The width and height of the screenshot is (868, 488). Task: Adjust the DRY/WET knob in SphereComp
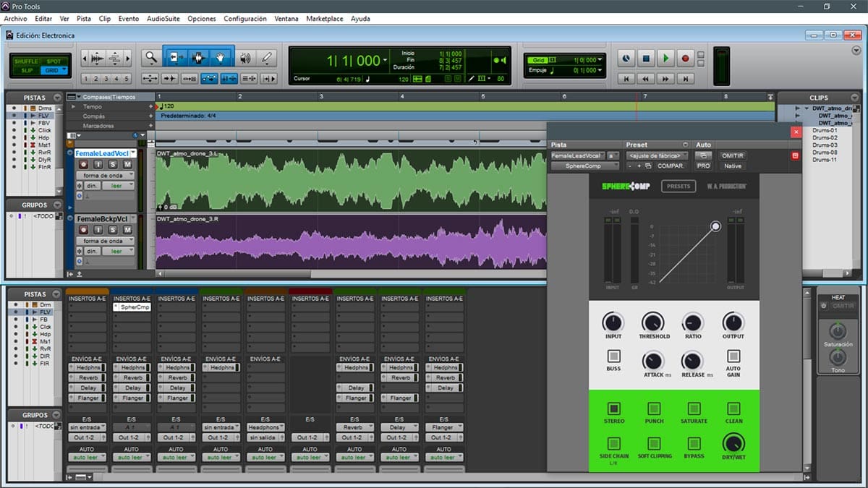733,442
